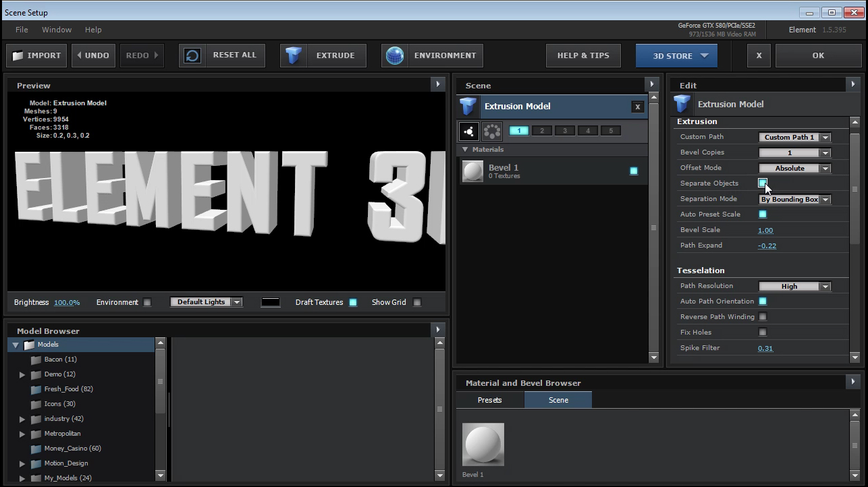Enable Environment checkbox in Preview
The image size is (868, 487).
coord(147,302)
